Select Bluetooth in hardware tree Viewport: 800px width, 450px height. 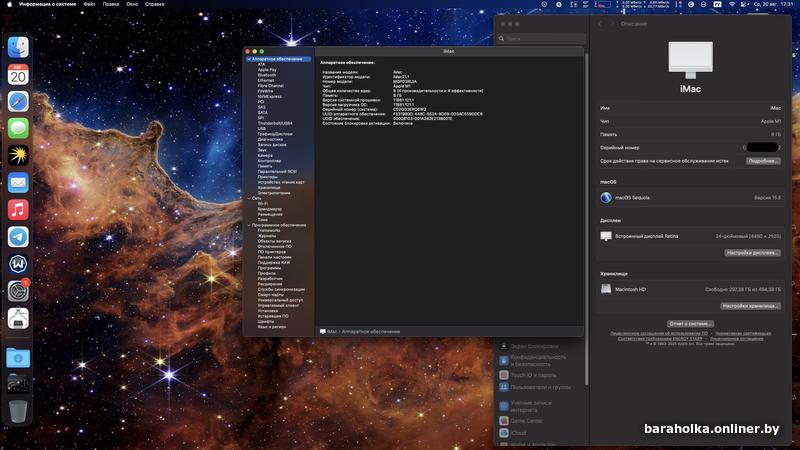point(267,75)
